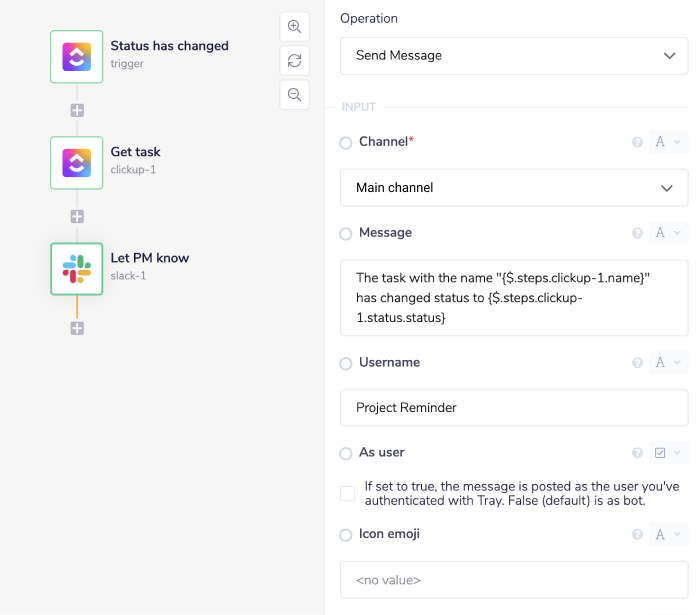Add step between trigger and Get task
This screenshot has height=615, width=700.
77,110
